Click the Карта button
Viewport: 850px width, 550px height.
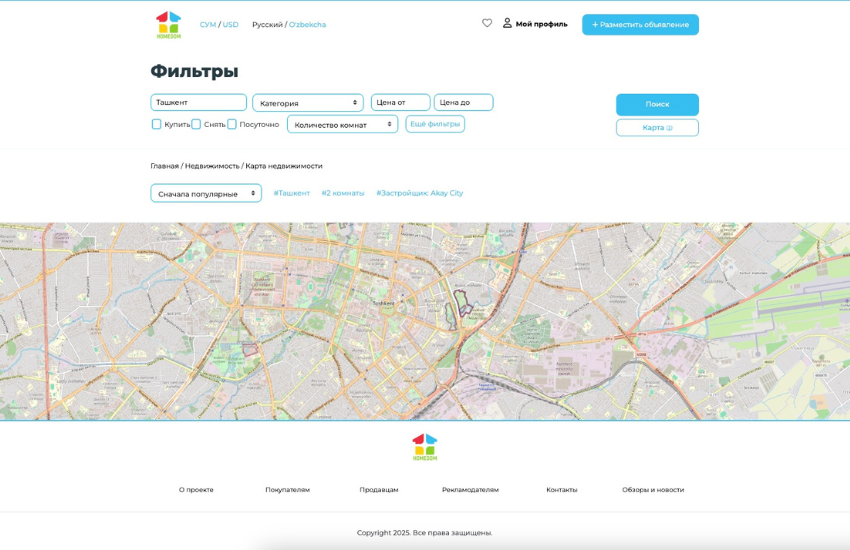click(x=657, y=128)
